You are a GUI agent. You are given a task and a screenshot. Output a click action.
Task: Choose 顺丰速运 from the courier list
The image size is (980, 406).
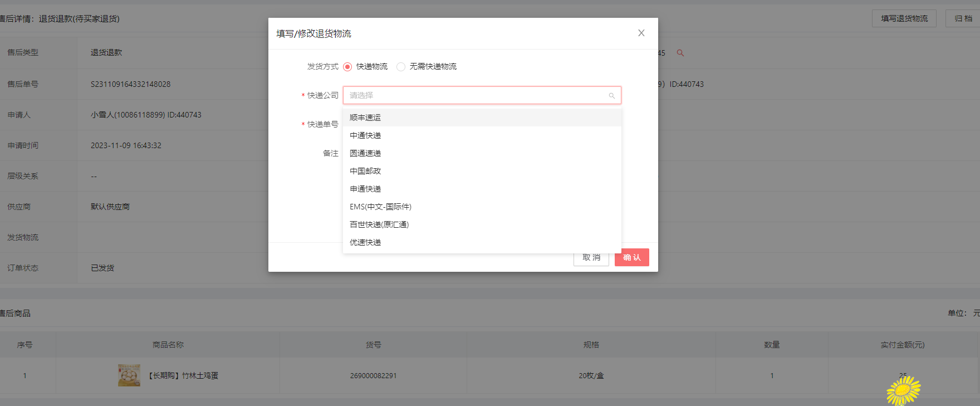coord(365,118)
